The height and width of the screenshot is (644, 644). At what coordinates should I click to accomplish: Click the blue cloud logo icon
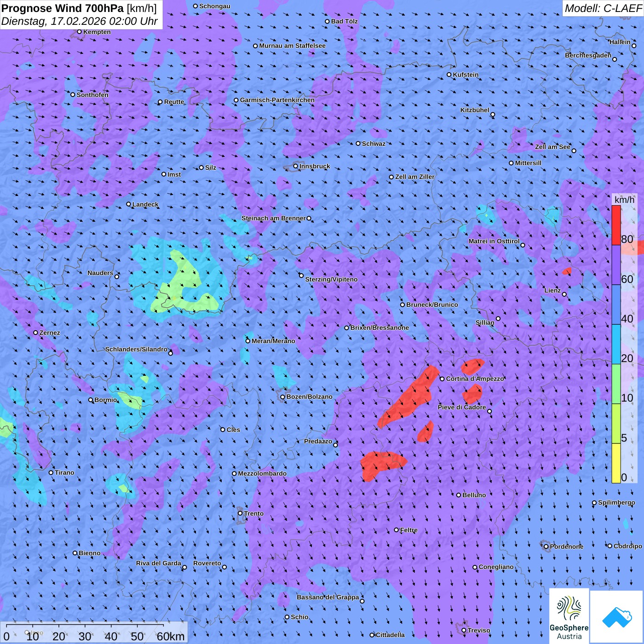[617, 617]
